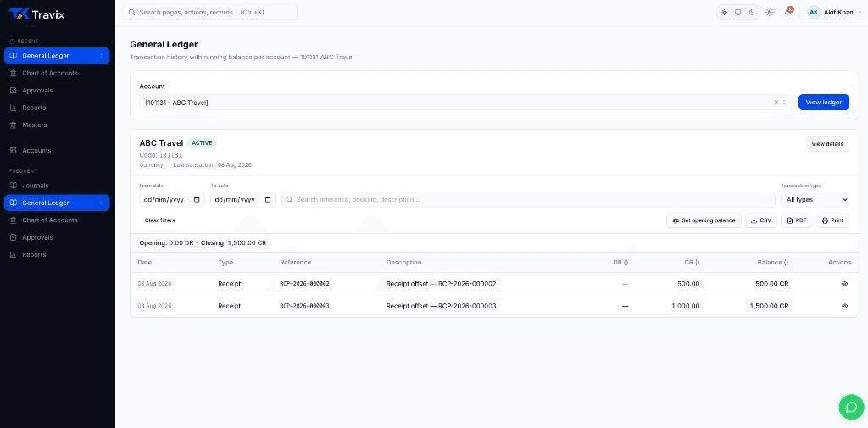The height and width of the screenshot is (428, 868).
Task: Click reference RCP-2026-000002
Action: [304, 283]
